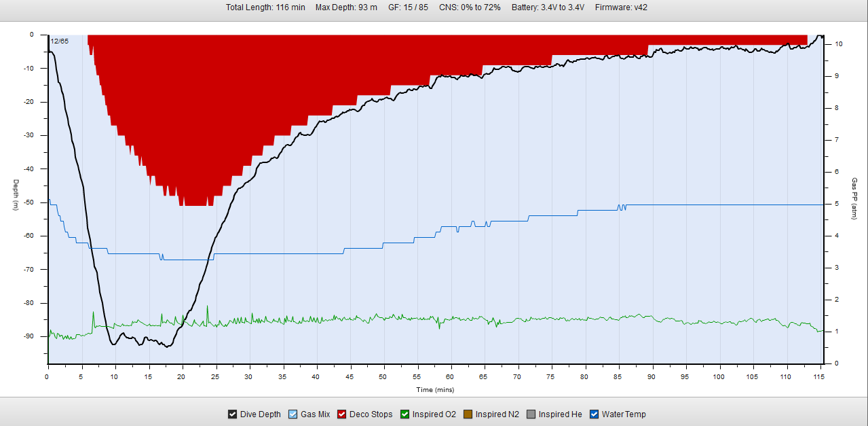Click the Time (mins) axis title

click(x=435, y=390)
